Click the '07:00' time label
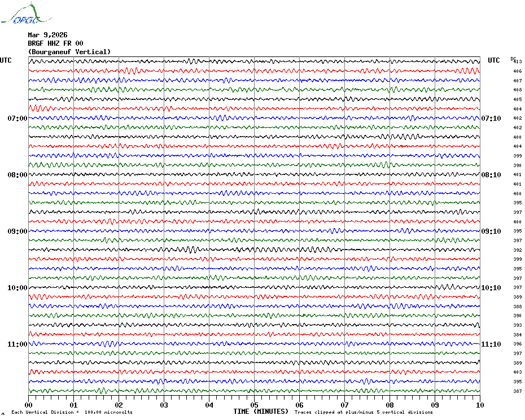The height and width of the screenshot is (420, 525). (17, 119)
